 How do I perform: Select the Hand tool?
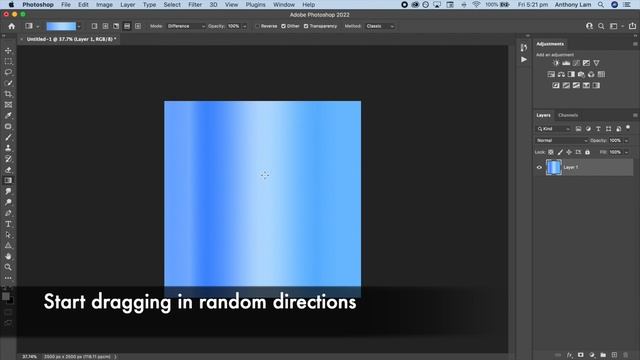tap(8, 256)
